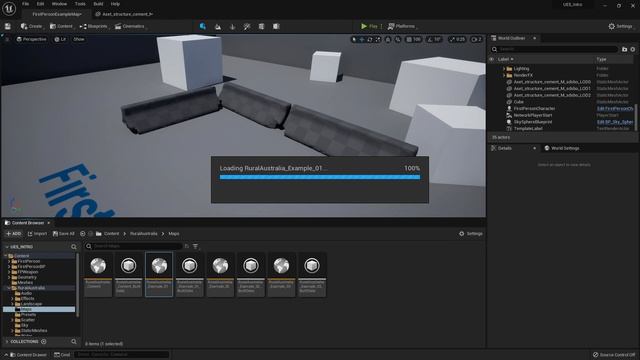
Task: Toggle rotation snapping value 10°
Action: (434, 40)
